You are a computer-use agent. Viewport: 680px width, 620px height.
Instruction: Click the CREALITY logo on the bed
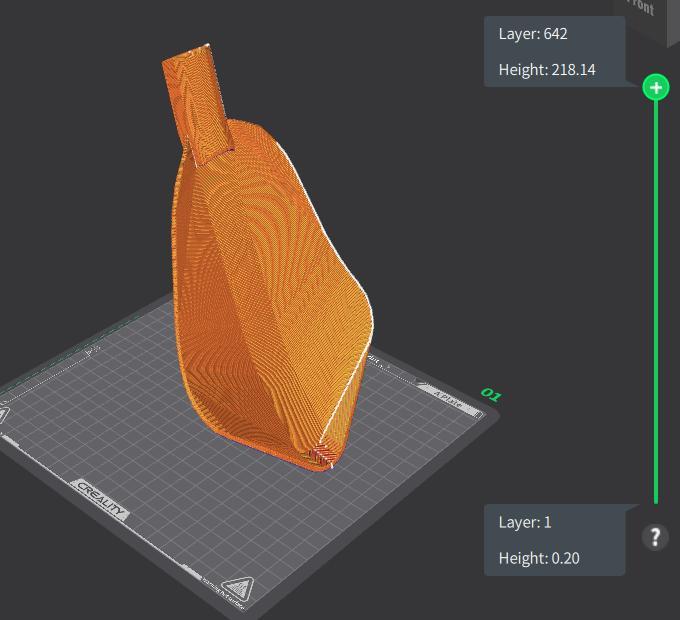(x=101, y=499)
